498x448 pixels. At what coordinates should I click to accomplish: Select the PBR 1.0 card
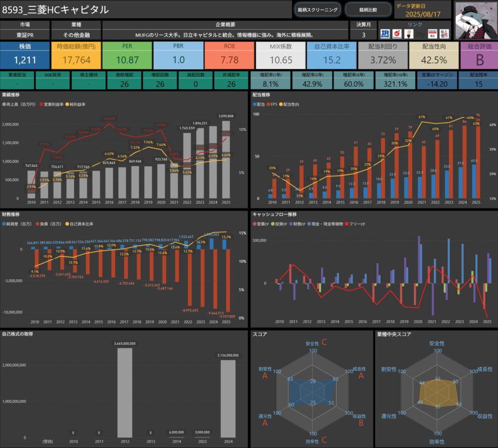tap(178, 55)
